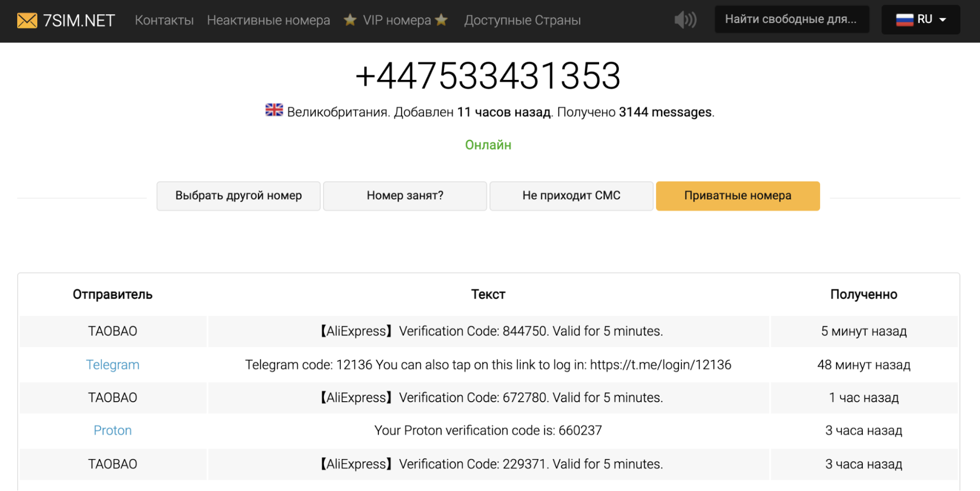Image resolution: width=980 pixels, height=491 pixels.
Task: Click the 1 час назад timestamp
Action: pyautogui.click(x=864, y=398)
